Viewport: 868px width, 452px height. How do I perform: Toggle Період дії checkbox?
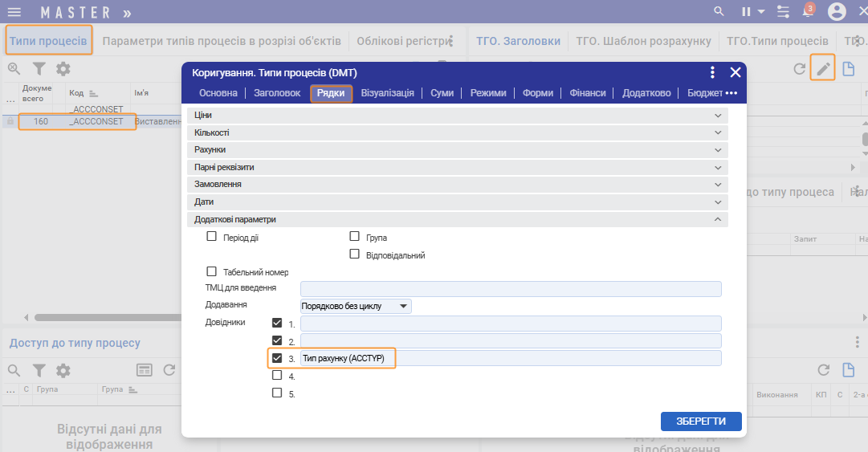coord(211,236)
